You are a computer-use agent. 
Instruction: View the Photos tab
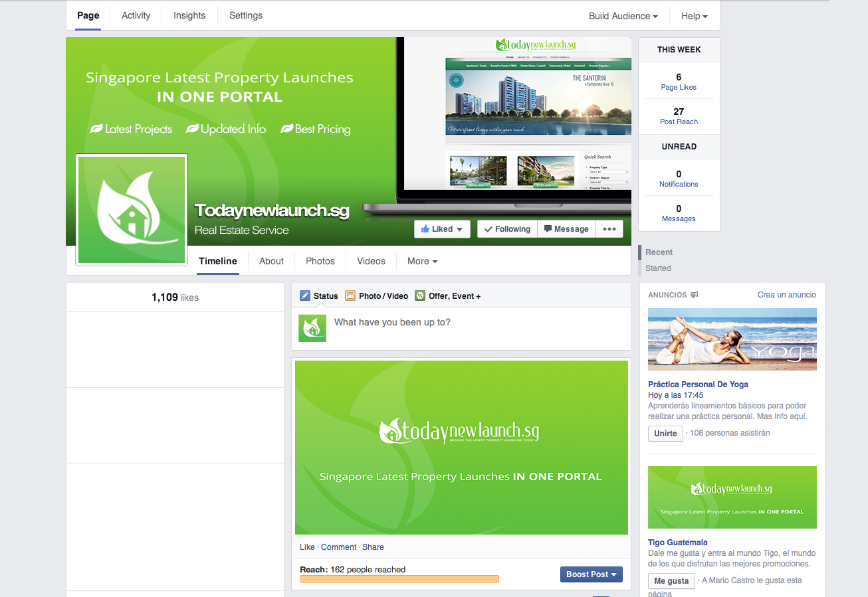pos(320,262)
